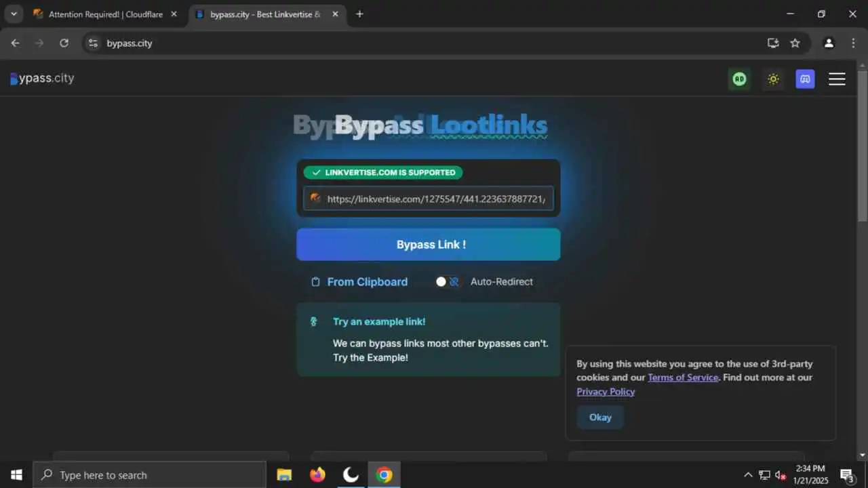Toggle light theme with the sun icon
This screenshot has width=868, height=488.
(773, 79)
